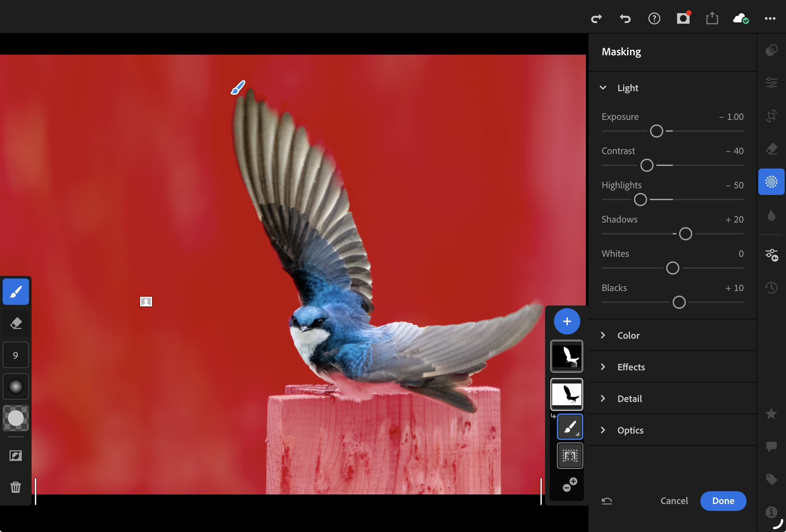The height and width of the screenshot is (532, 786).
Task: Click the blue add new mask button
Action: [x=567, y=321]
